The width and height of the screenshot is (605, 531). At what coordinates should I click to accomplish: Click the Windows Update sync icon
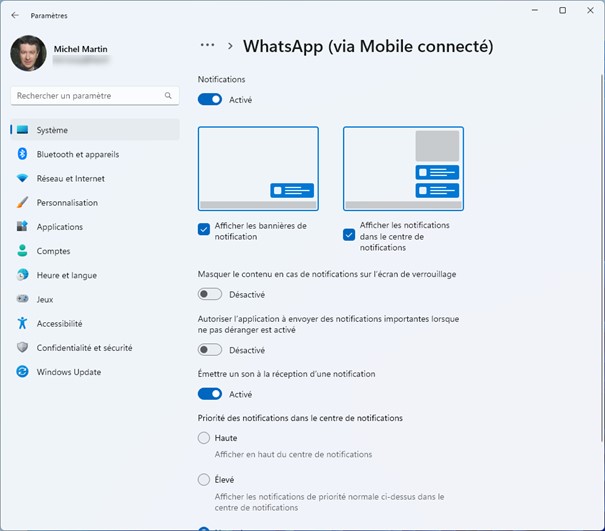pyautogui.click(x=22, y=372)
